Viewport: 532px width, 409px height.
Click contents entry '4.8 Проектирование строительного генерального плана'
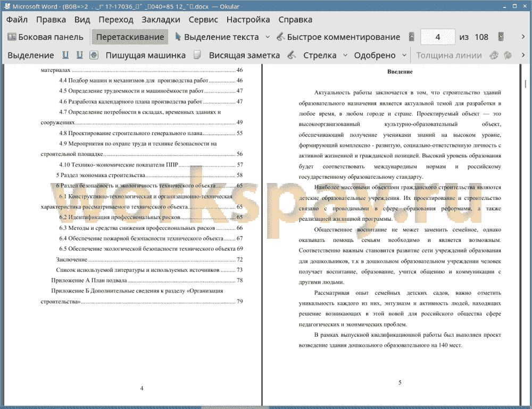(151, 133)
